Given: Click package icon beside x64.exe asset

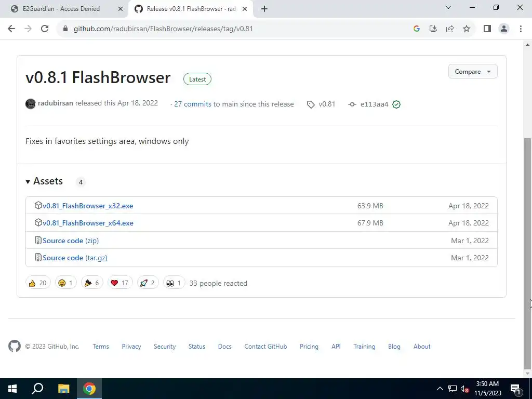Looking at the screenshot, I should click(x=38, y=222).
